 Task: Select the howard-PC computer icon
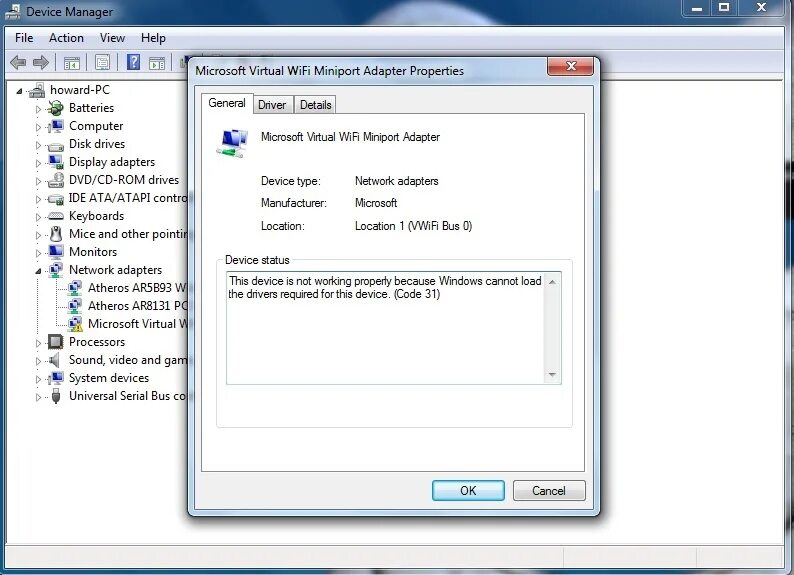pos(37,91)
